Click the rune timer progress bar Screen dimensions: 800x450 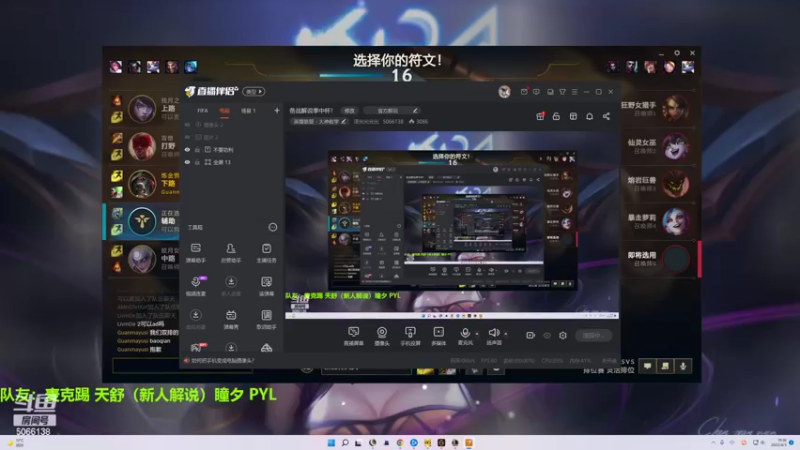tap(351, 76)
